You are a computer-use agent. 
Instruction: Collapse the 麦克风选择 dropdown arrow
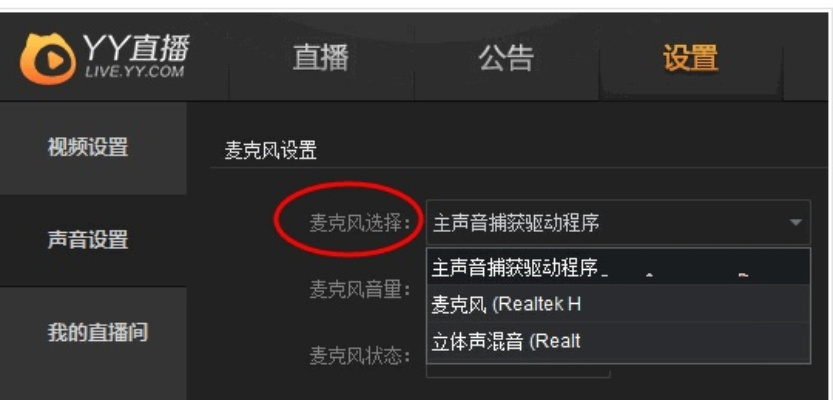click(x=795, y=222)
